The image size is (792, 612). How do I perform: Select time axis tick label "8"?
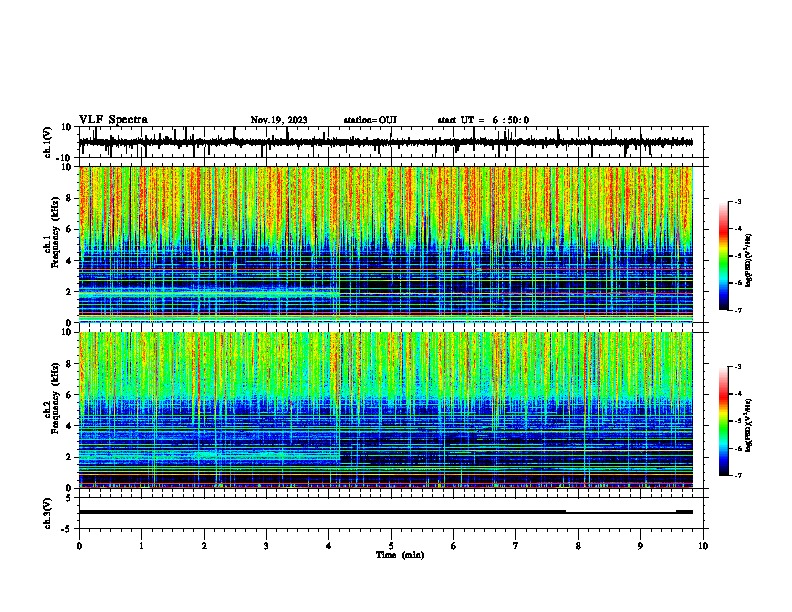click(578, 546)
